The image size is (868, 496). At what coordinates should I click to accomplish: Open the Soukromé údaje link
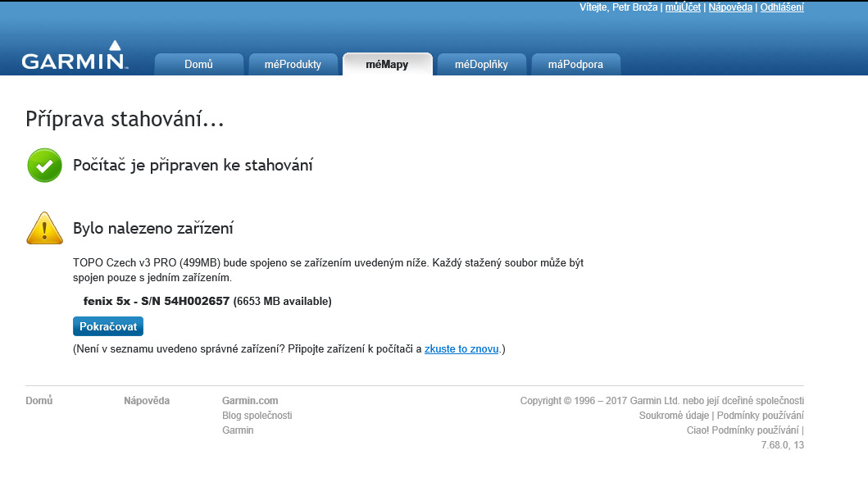point(674,416)
